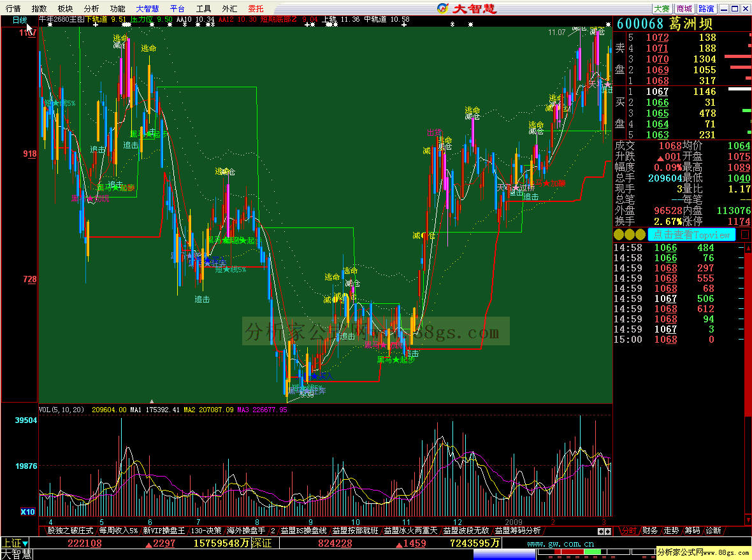This screenshot has height=560, width=752.
Task: Click the first yellow circle indicator
Action: tap(619, 234)
